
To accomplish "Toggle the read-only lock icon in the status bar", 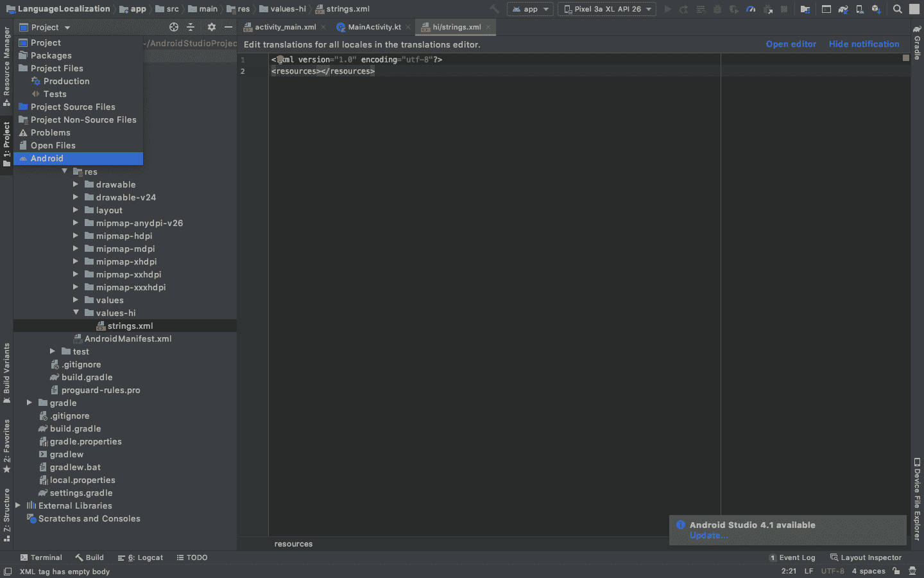I will pos(896,571).
